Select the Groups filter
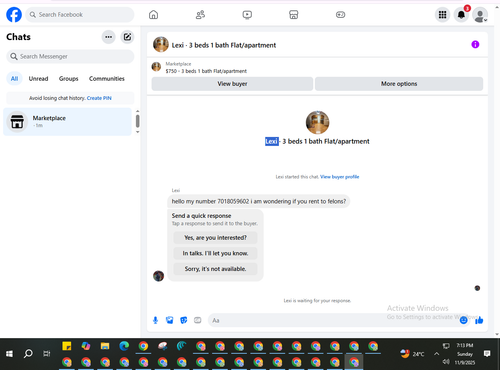The height and width of the screenshot is (370, 500). [68, 79]
